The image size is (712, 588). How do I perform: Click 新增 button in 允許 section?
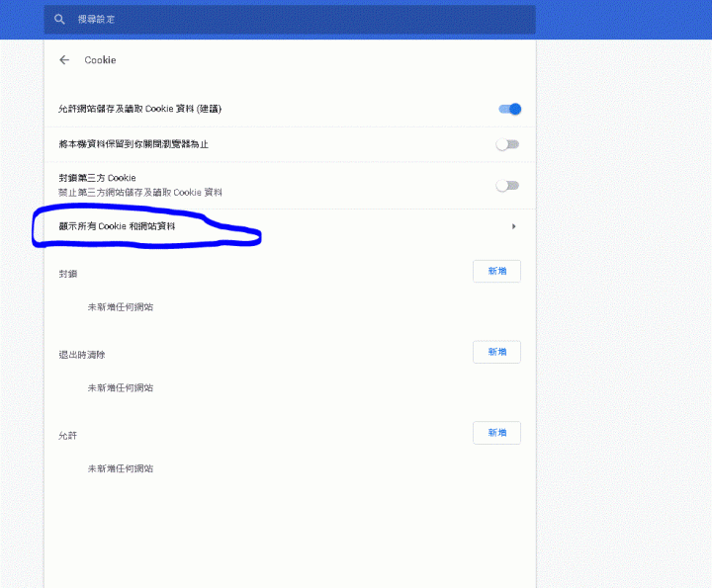pos(496,433)
